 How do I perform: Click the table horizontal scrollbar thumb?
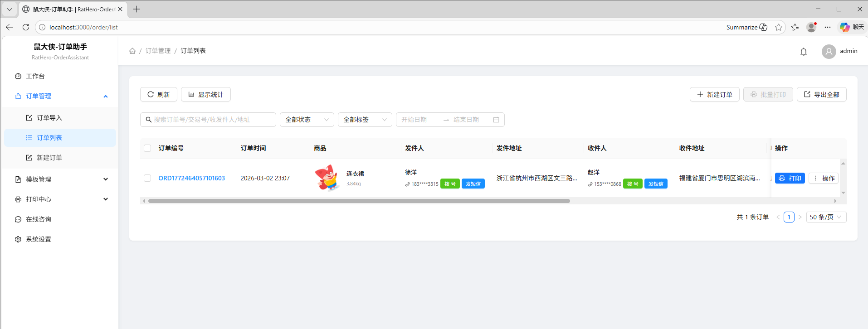(358, 201)
